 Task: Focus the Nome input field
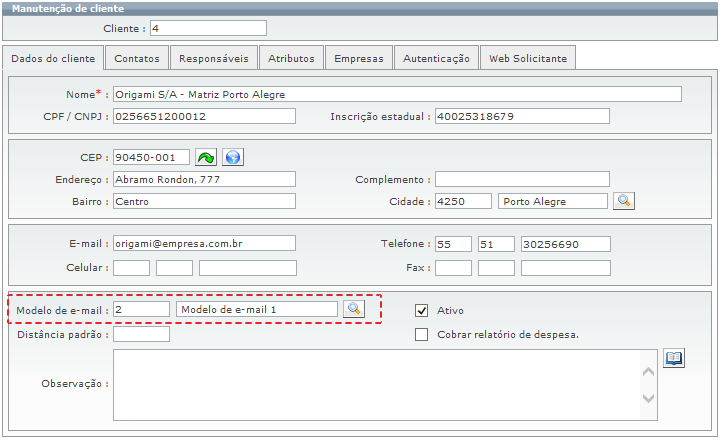(x=397, y=94)
